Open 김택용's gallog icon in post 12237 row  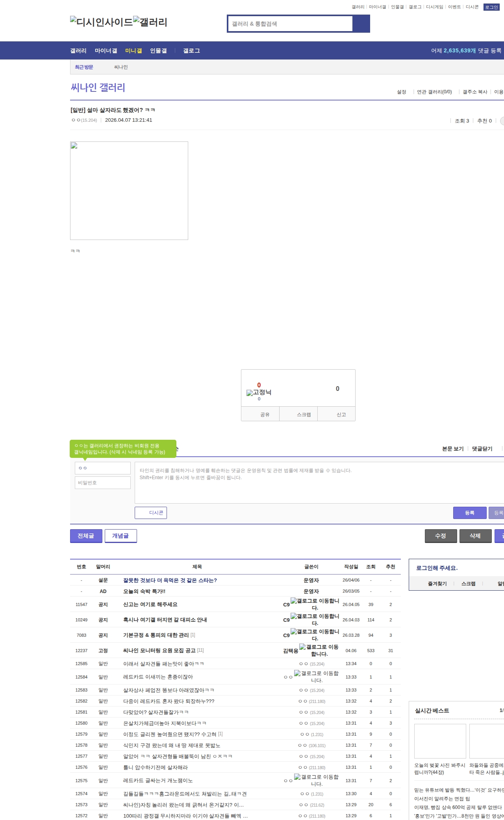tap(319, 650)
